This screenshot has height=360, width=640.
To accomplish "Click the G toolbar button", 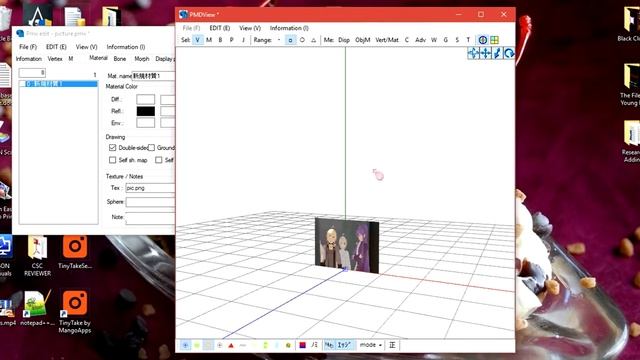I will click(446, 40).
